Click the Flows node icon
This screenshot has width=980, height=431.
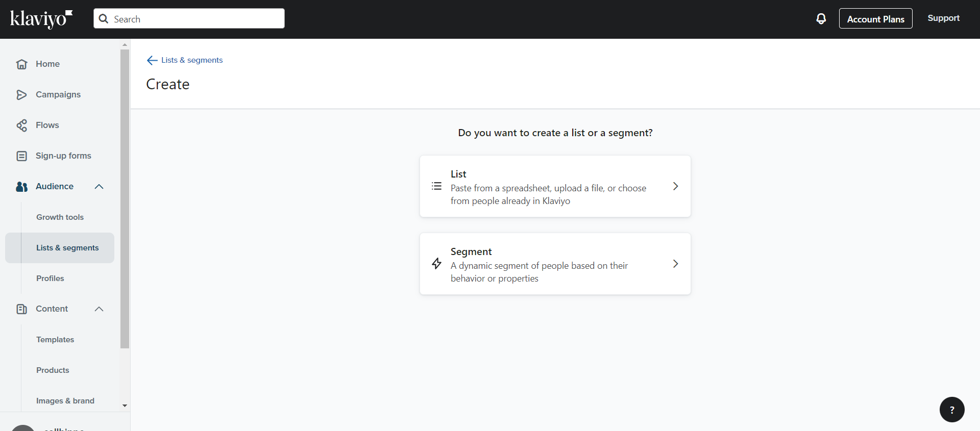[21, 125]
